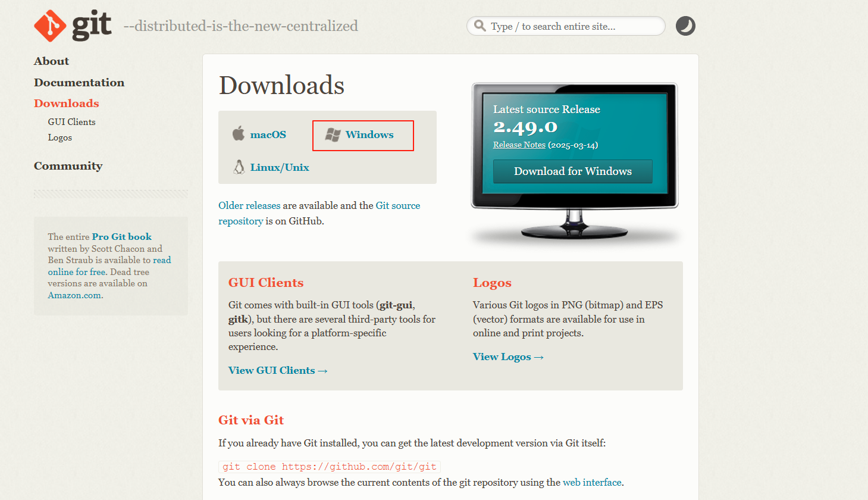This screenshot has height=500, width=868.
Task: Click the Download for Windows button
Action: pos(573,171)
